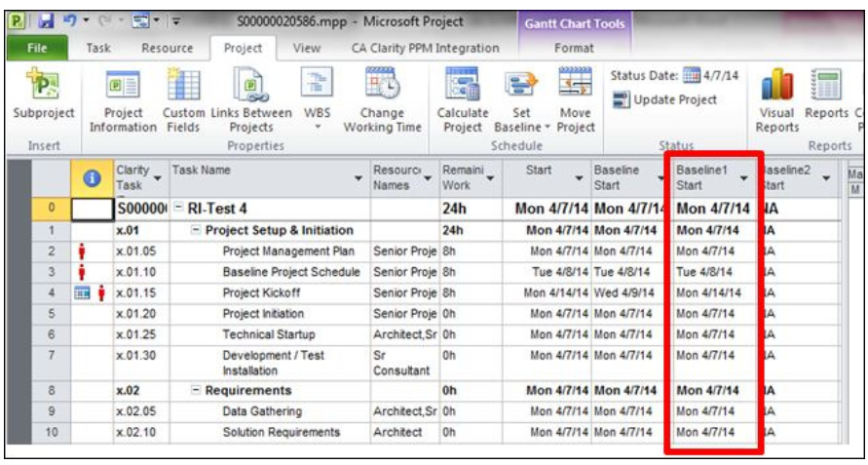This screenshot has width=868, height=465.
Task: Click the Move Project icon
Action: tap(576, 84)
